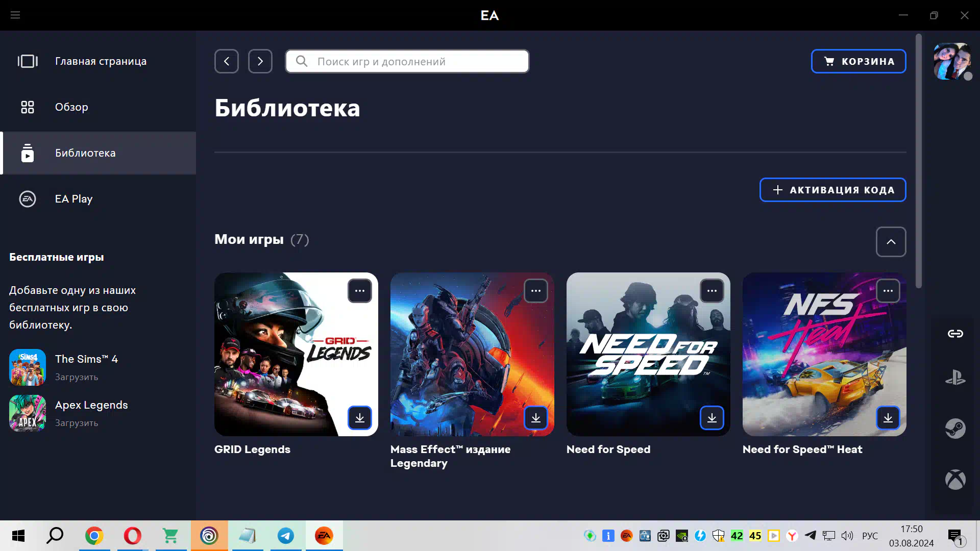Screen dimensions: 980x551
Task: Open Google Chrome from taskbar
Action: click(x=94, y=536)
